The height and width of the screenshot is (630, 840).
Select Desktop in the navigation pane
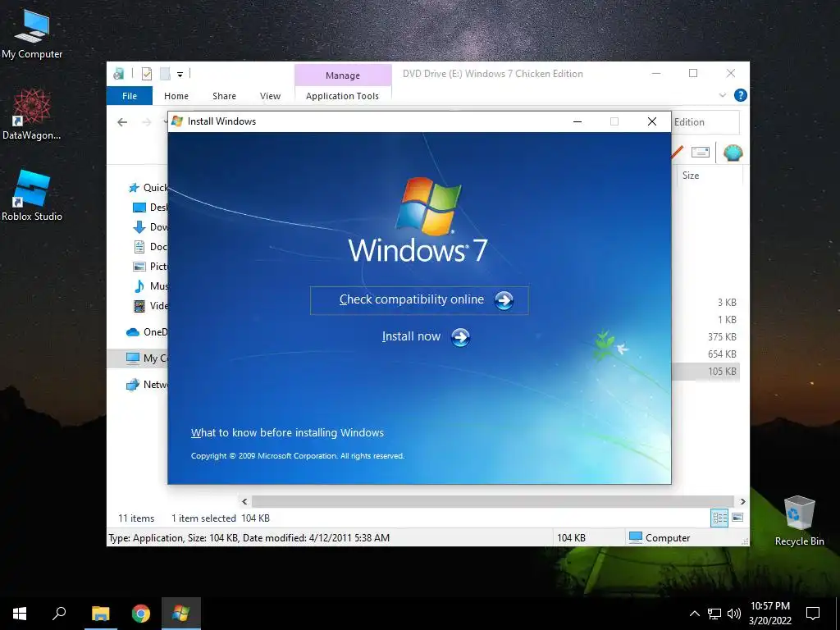pos(149,208)
